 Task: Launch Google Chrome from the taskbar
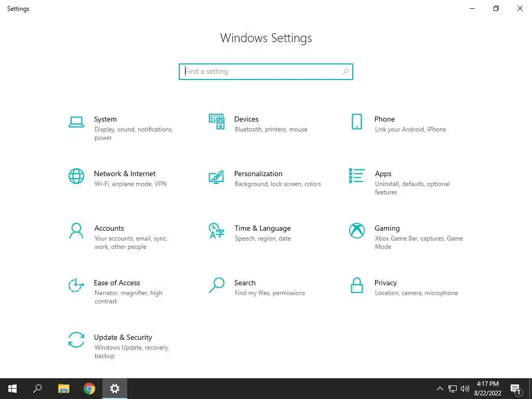pyautogui.click(x=89, y=389)
